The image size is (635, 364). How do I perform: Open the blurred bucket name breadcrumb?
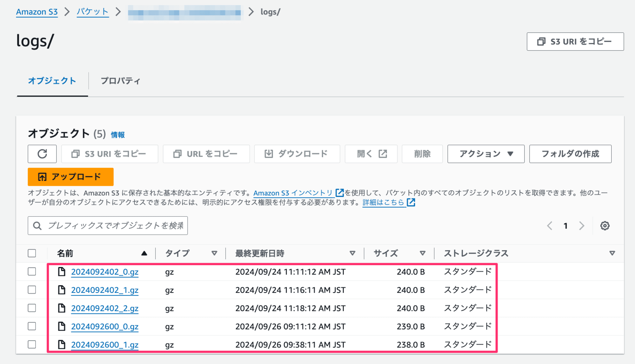(184, 12)
